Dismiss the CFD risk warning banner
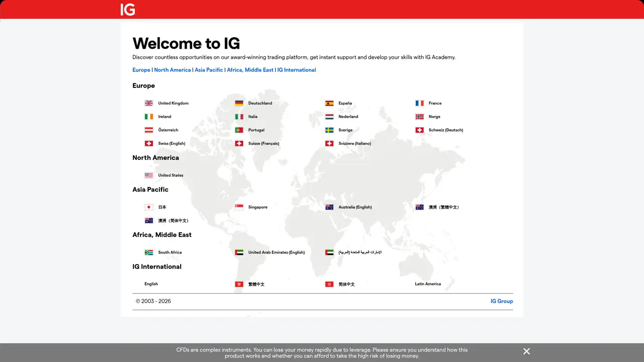This screenshot has height=362, width=644. coord(526,351)
